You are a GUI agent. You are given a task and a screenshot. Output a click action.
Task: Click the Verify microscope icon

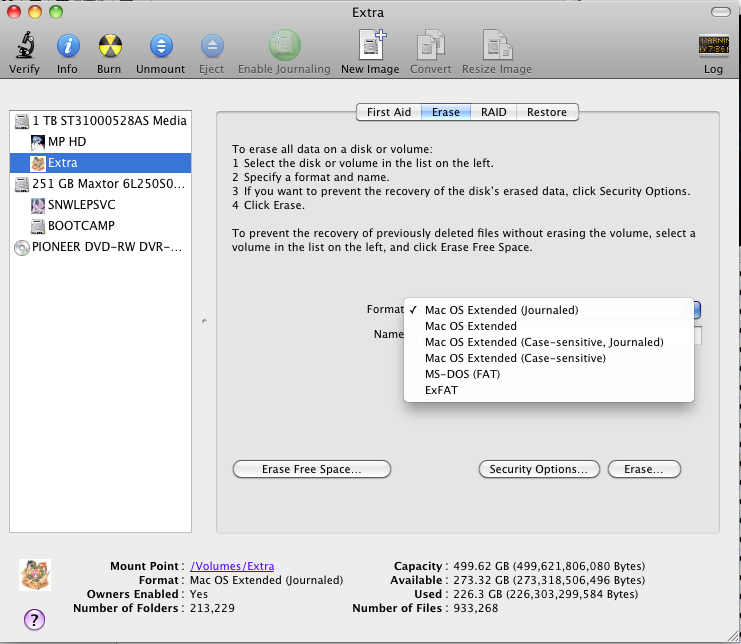pyautogui.click(x=25, y=45)
